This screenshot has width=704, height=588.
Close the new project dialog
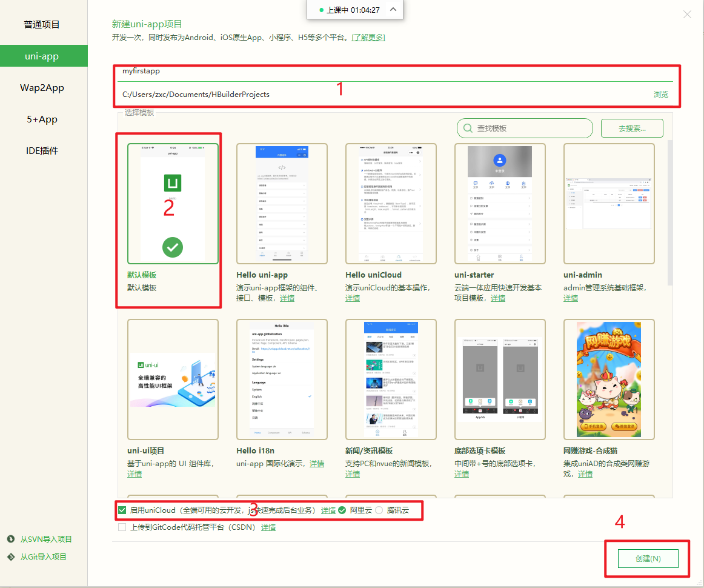pos(688,15)
